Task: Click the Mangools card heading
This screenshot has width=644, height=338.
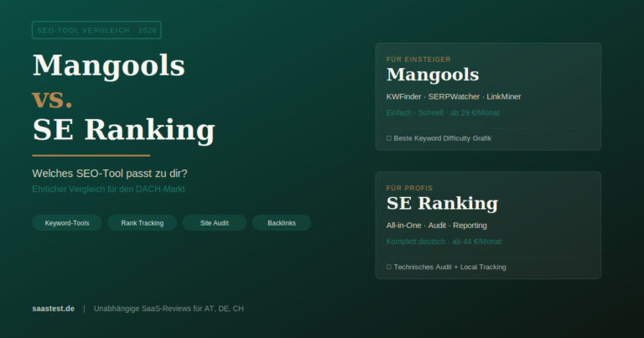Action: click(x=433, y=75)
